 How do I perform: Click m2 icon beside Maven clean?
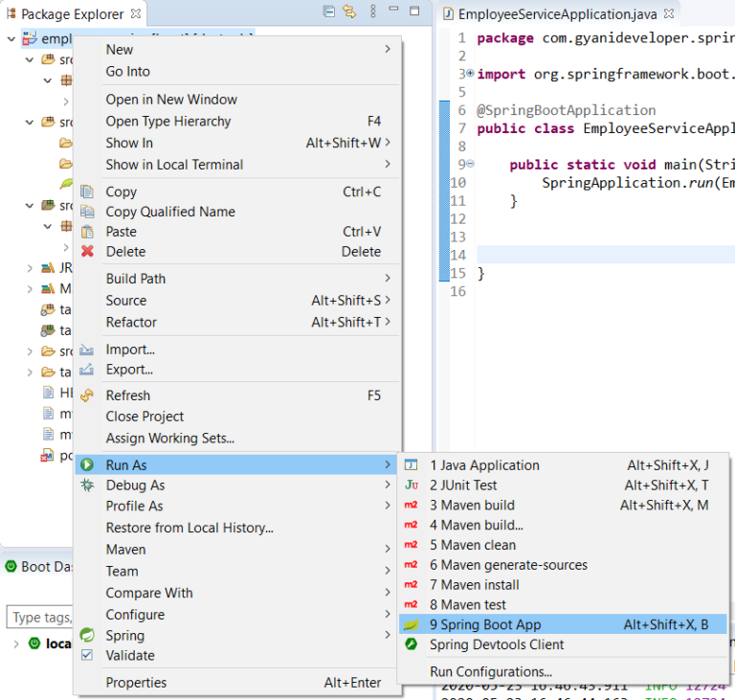pos(412,545)
